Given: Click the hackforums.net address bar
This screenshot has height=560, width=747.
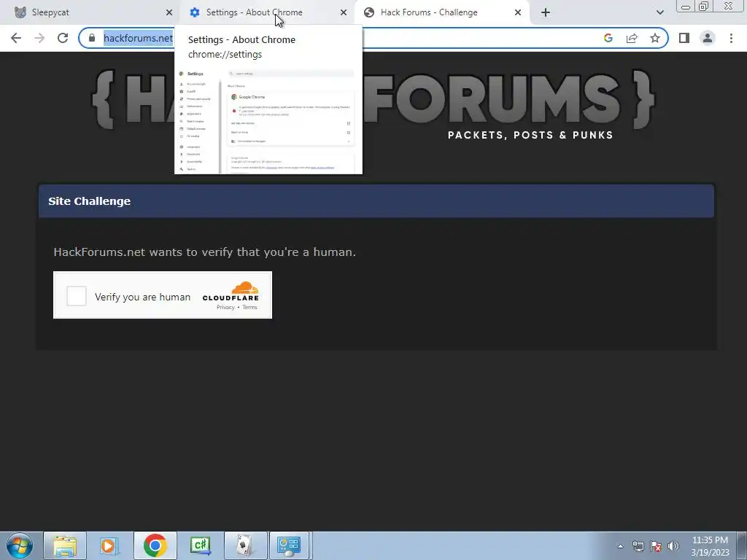Looking at the screenshot, I should 373,38.
